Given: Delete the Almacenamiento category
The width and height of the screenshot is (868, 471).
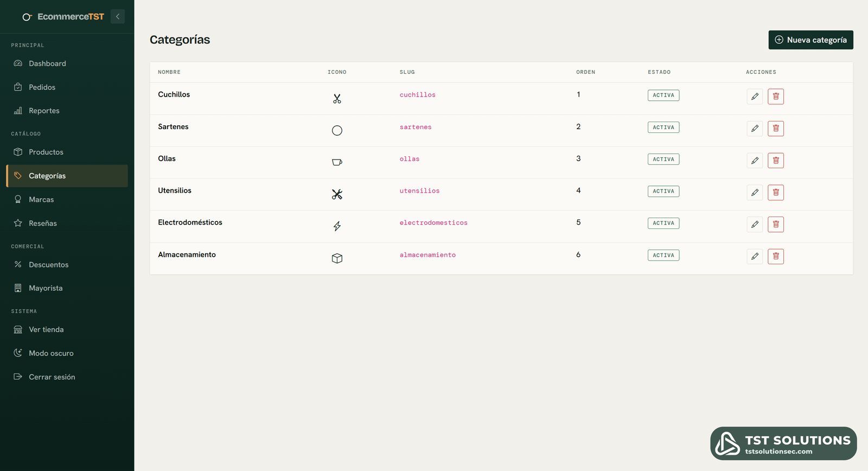Looking at the screenshot, I should click(x=776, y=257).
